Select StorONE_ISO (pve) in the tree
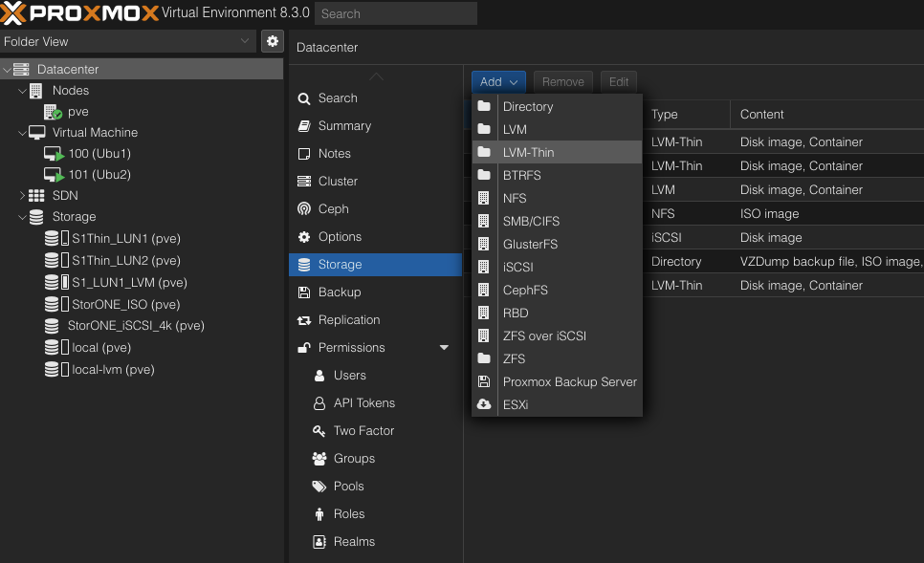The image size is (924, 563). pyautogui.click(x=126, y=305)
